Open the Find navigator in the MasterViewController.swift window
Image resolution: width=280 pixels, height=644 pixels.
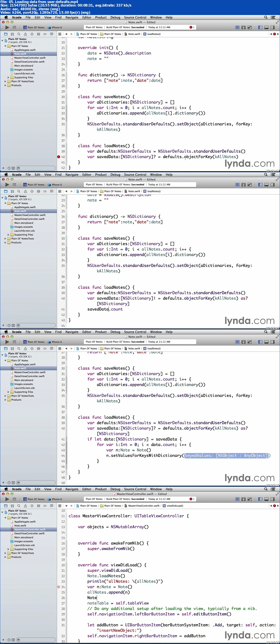[x=19, y=506]
